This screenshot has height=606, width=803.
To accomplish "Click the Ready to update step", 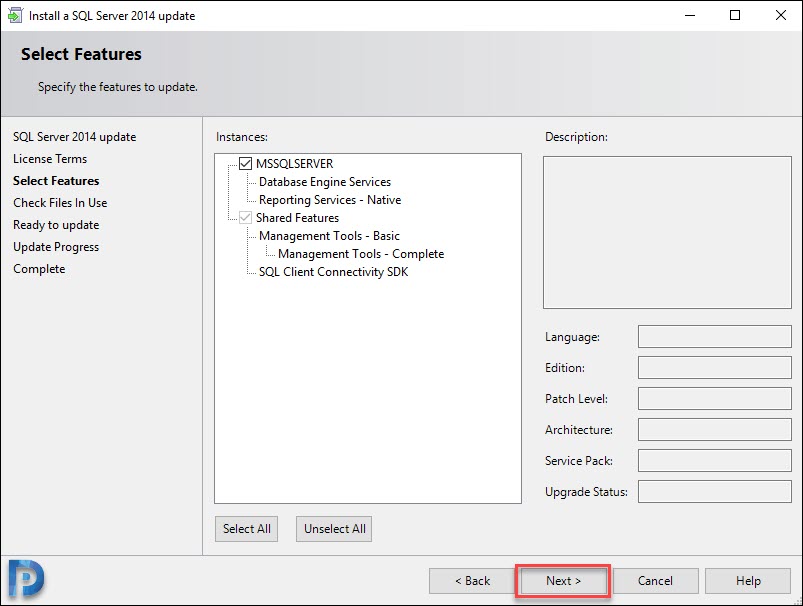I will tap(56, 225).
